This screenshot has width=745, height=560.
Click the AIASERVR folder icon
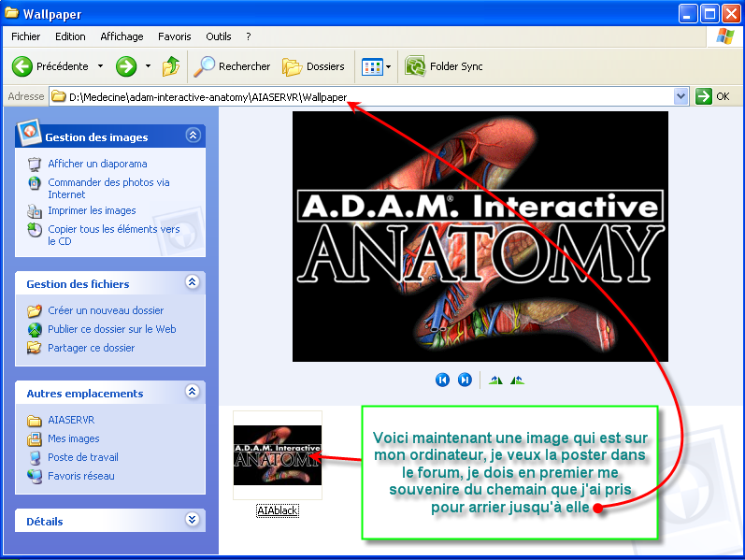[x=35, y=421]
